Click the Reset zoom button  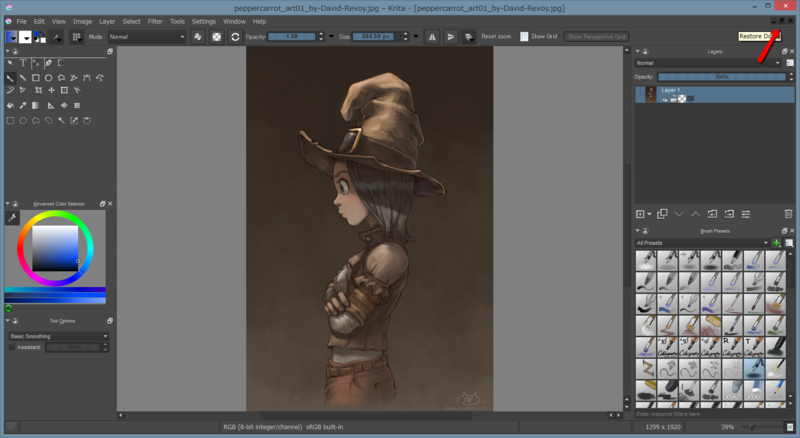pos(496,37)
